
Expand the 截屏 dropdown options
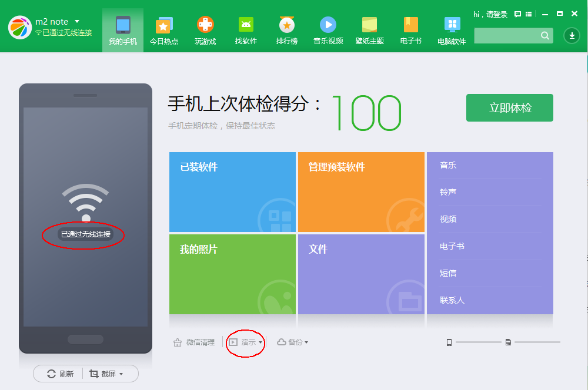click(122, 374)
